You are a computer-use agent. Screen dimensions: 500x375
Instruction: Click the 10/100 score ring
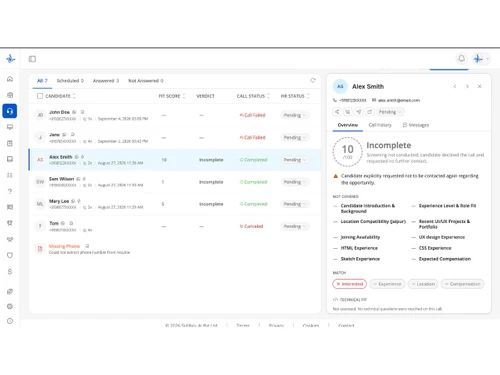[x=347, y=152]
